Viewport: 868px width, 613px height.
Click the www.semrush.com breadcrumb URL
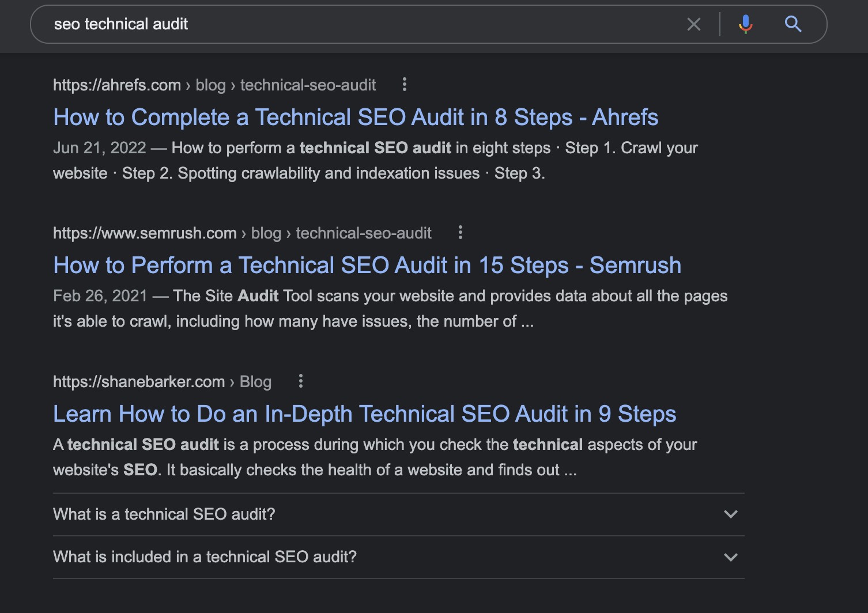pyautogui.click(x=242, y=233)
